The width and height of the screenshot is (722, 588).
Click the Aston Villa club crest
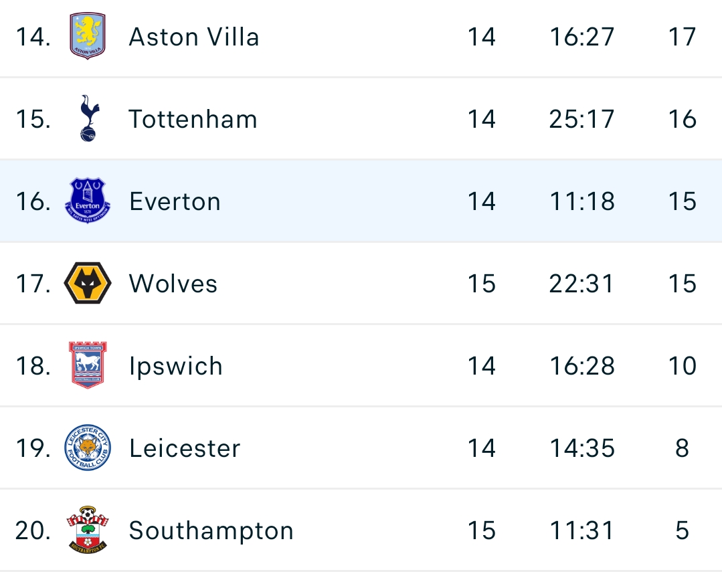coord(88,36)
